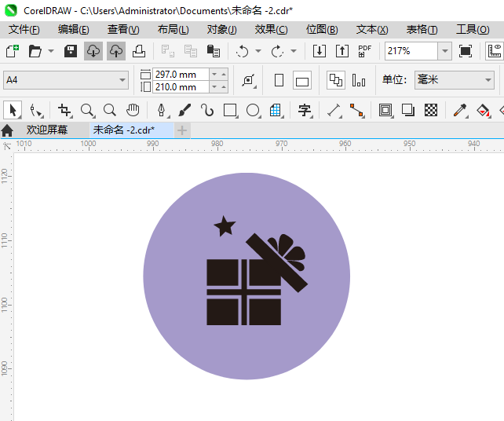Image resolution: width=504 pixels, height=421 pixels.
Task: Select the Zoom magnifier tool with flyout
Action: (x=87, y=110)
